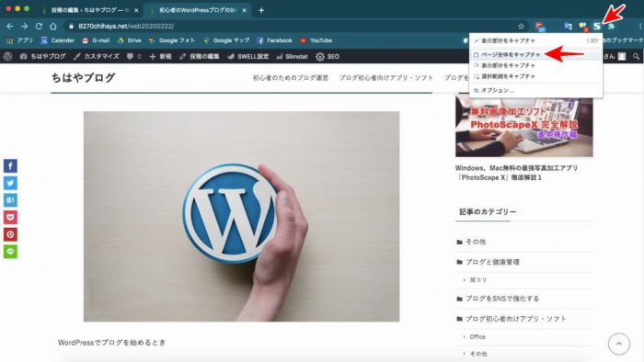Open the SEO gear menu in admin bar
The image size is (644, 362).
point(328,57)
